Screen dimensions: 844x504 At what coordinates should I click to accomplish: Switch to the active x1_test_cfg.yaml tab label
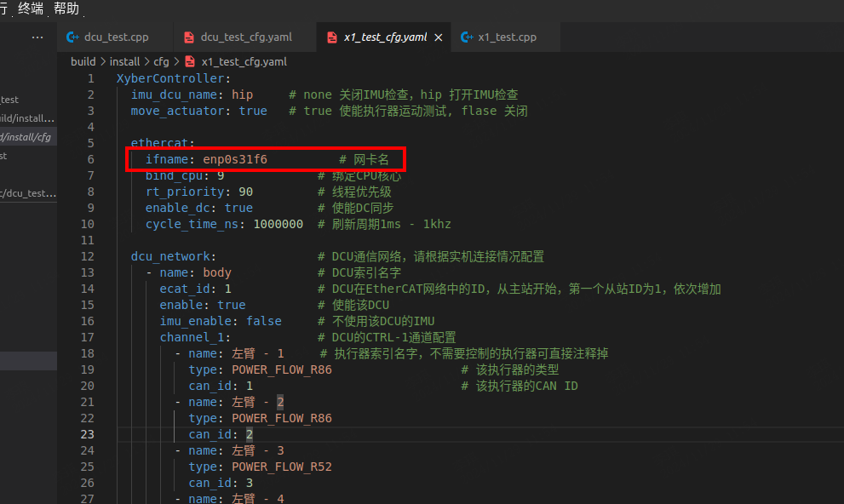[x=385, y=37]
